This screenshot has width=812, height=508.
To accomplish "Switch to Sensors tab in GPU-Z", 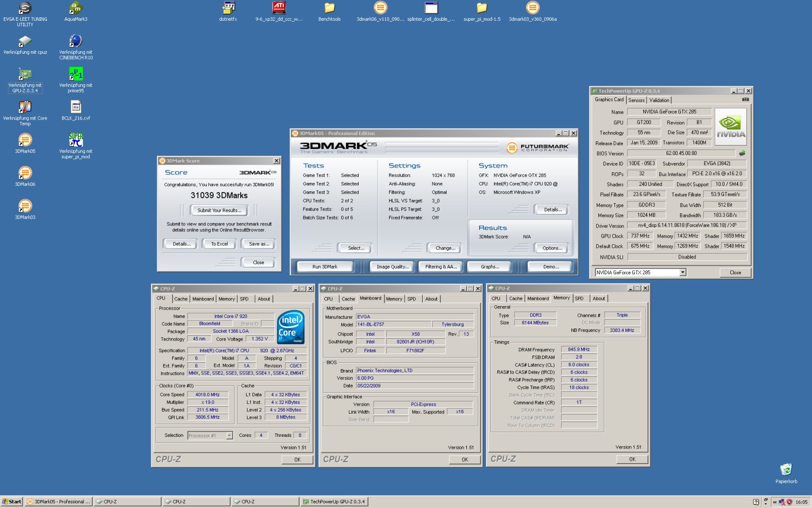I will point(637,100).
